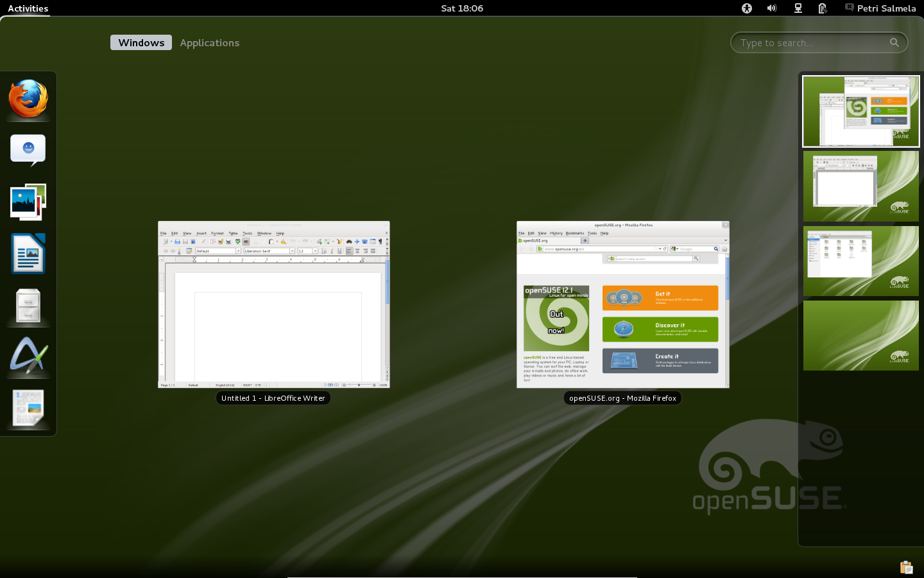Open the clipboard icon in message tray
924x578 pixels.
point(906,567)
